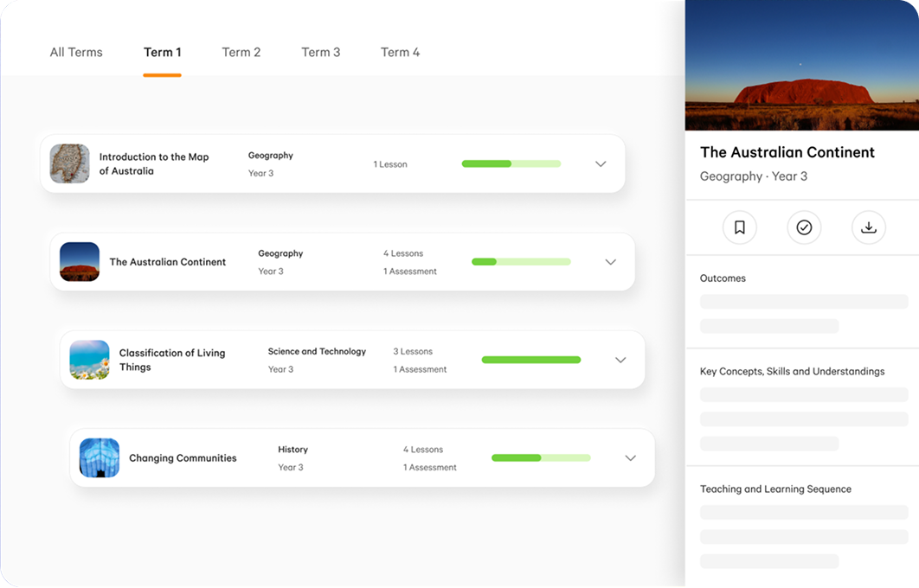View units for Term 4
This screenshot has width=919, height=588.
[400, 52]
